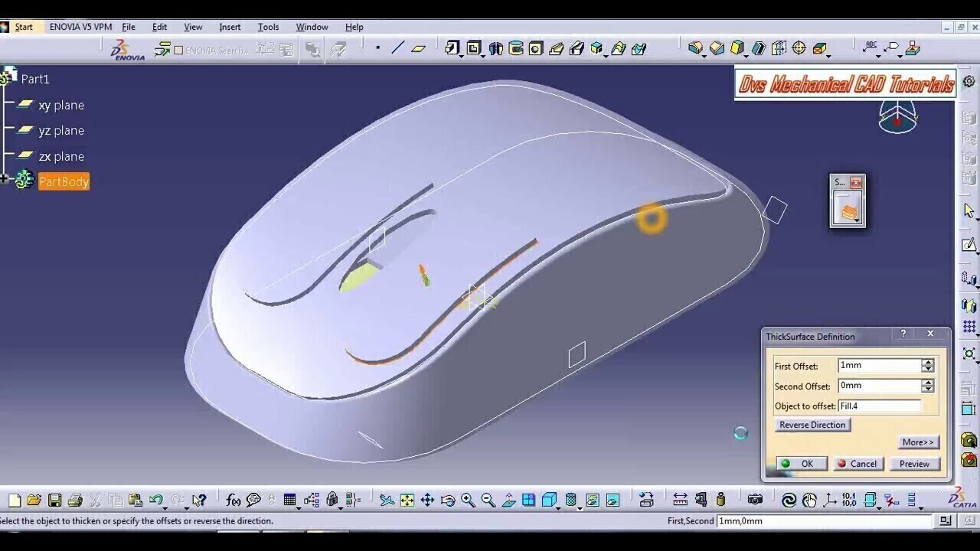The width and height of the screenshot is (980, 551).
Task: Click the Zoom In magnifier icon
Action: (468, 500)
